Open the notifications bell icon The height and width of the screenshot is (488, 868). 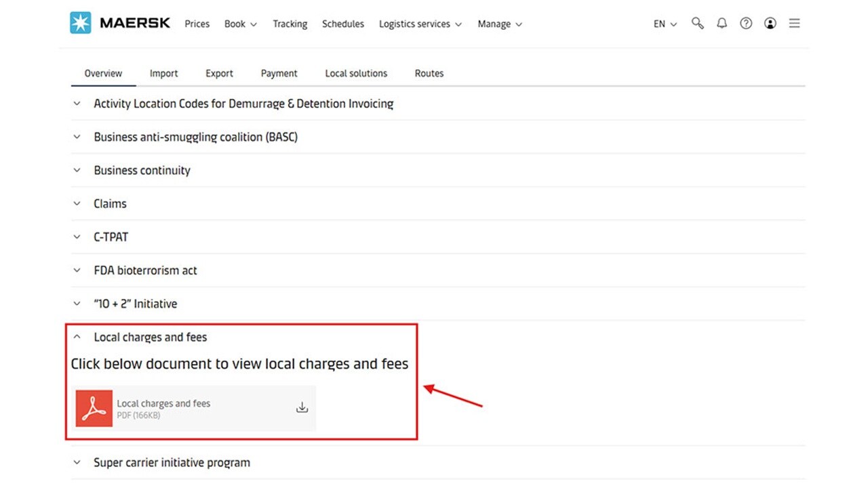click(722, 24)
